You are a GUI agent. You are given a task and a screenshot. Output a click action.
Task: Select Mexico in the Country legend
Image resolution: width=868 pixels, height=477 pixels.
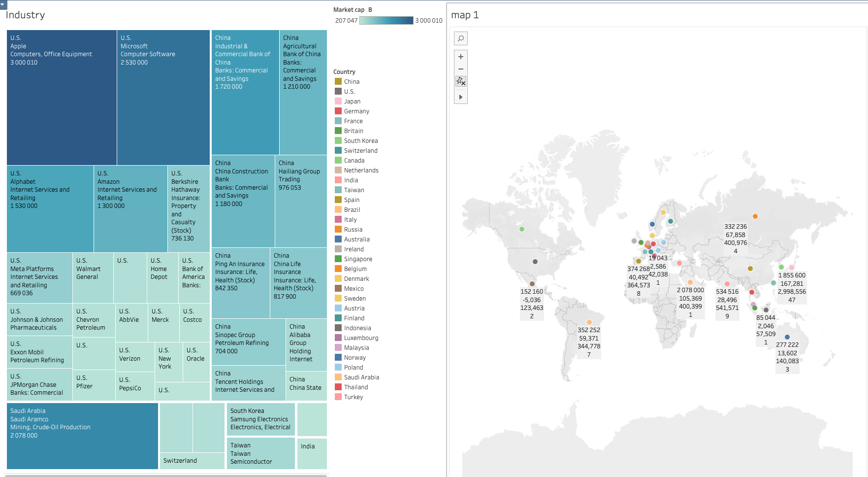(354, 289)
